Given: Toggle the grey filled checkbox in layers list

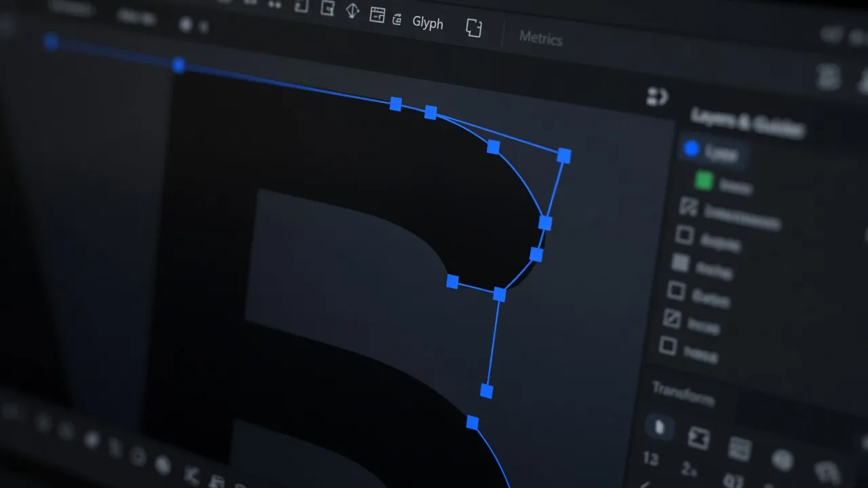Looking at the screenshot, I should 680,262.
